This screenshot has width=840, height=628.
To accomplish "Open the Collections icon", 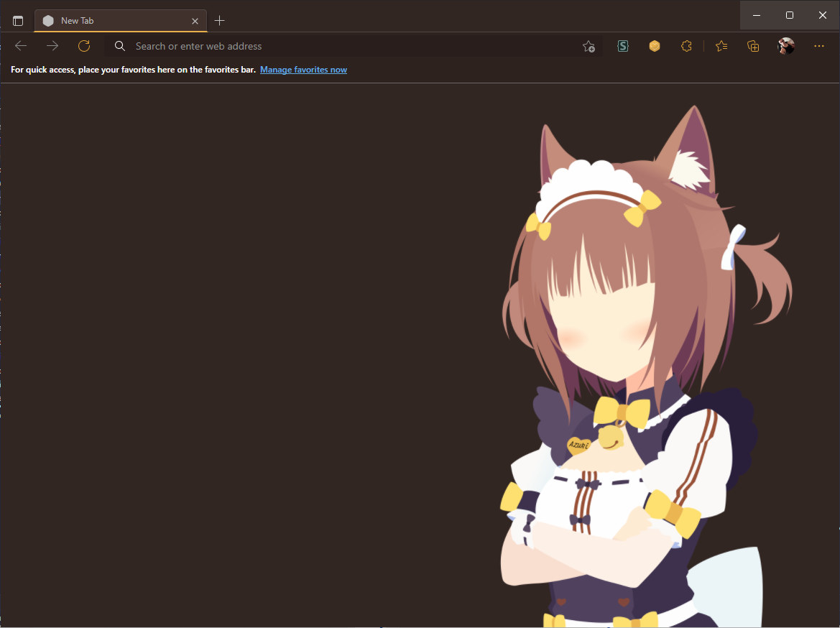I will 753,46.
